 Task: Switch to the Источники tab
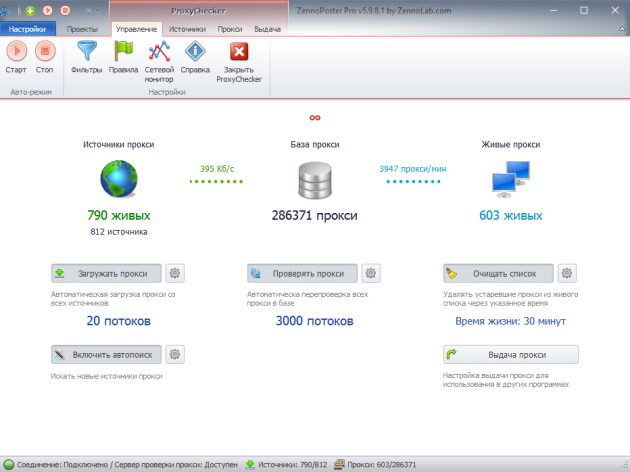pos(187,30)
